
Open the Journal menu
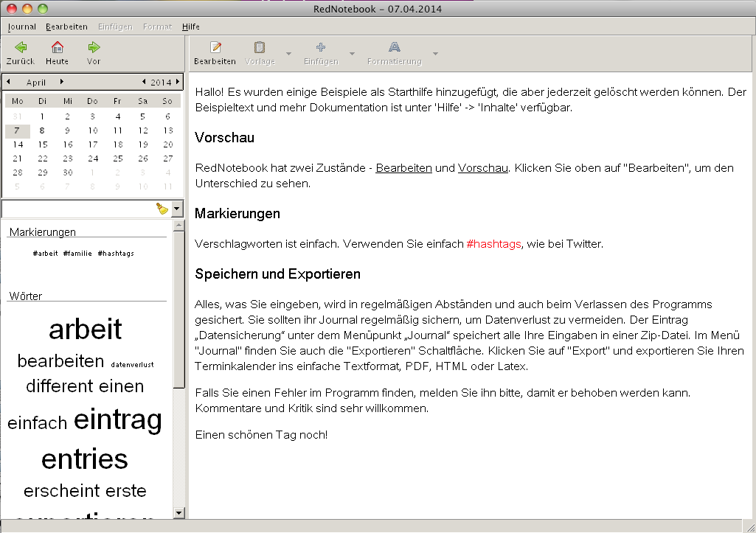click(21, 27)
